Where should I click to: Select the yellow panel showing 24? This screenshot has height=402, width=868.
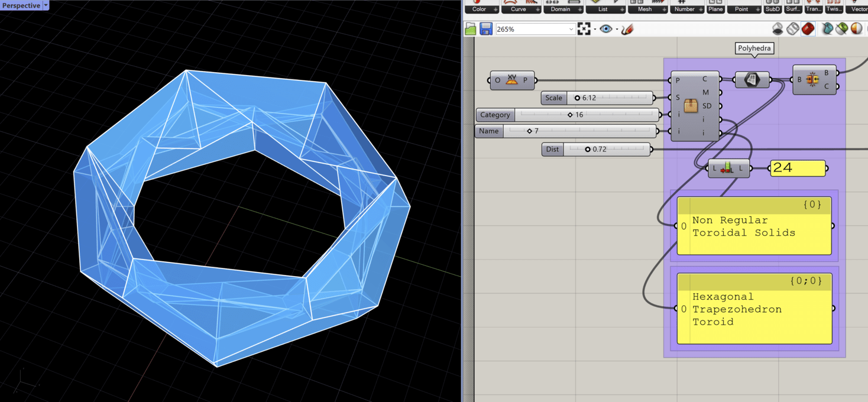pyautogui.click(x=798, y=168)
